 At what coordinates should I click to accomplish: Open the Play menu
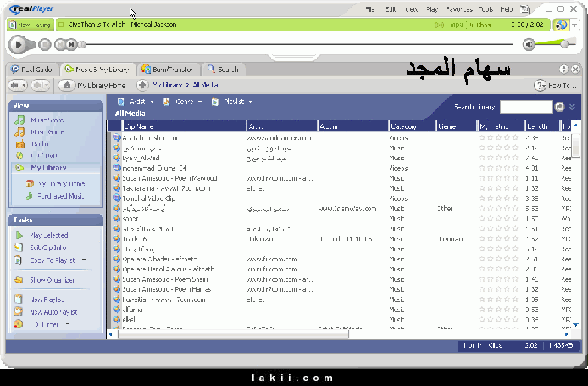point(432,9)
